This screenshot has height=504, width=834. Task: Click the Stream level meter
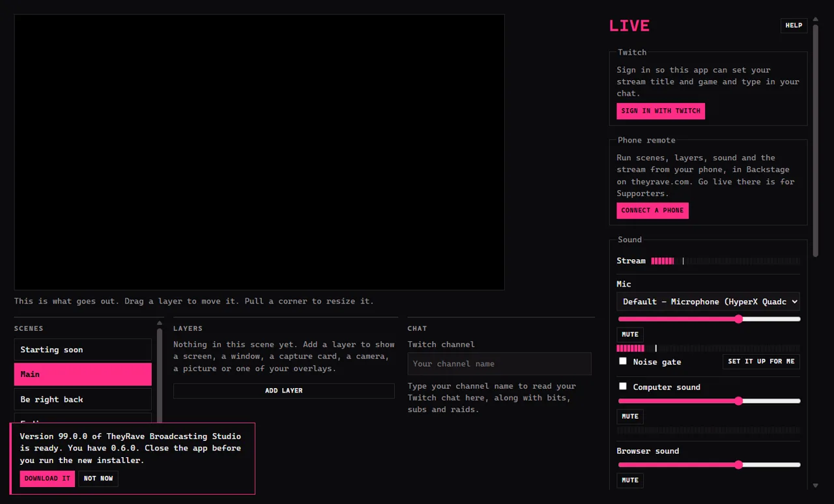pyautogui.click(x=725, y=261)
